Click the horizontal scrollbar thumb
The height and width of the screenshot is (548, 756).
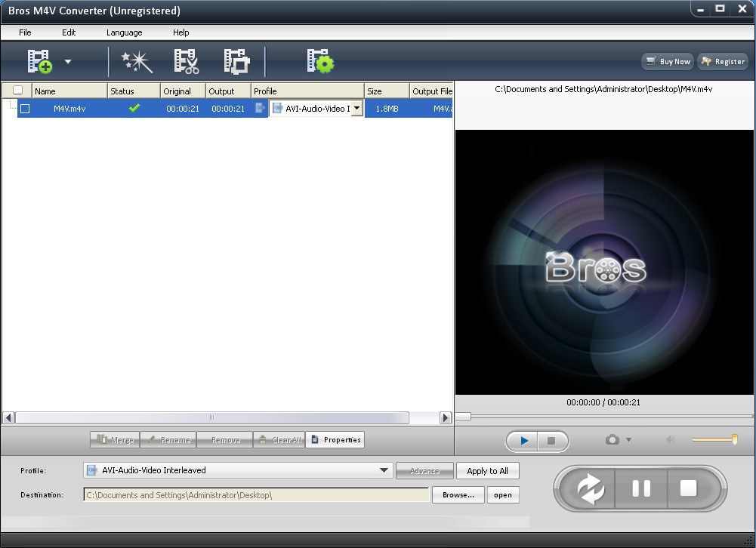(212, 417)
